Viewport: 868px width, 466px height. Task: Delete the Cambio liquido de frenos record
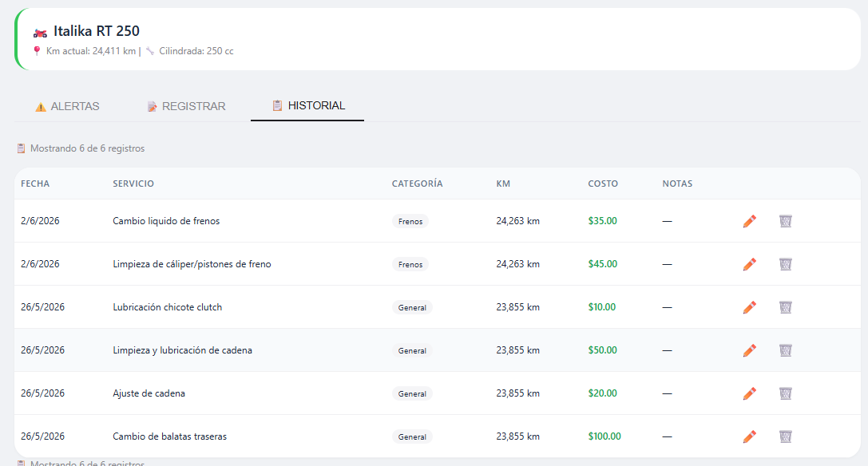[786, 221]
